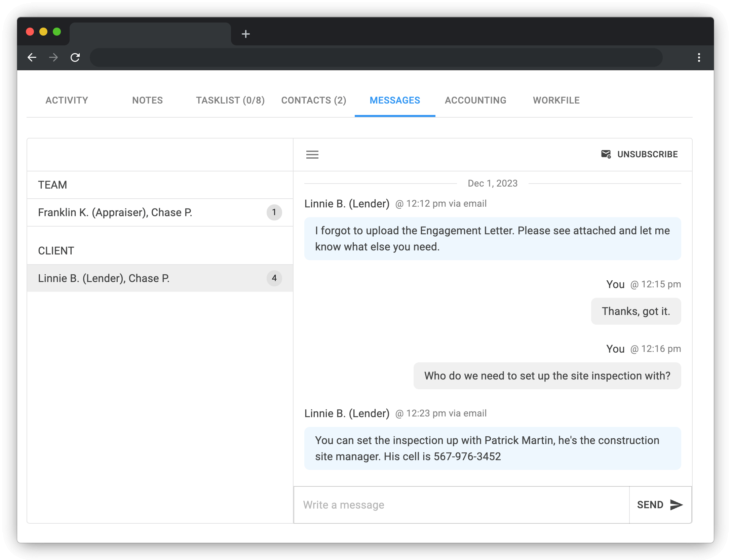
Task: Switch to the Workfile tab
Action: pos(556,100)
